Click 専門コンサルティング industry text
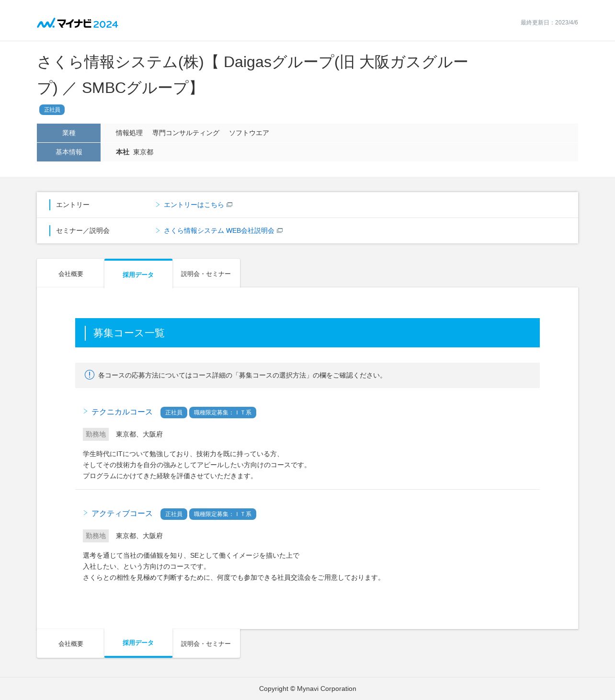 186,133
